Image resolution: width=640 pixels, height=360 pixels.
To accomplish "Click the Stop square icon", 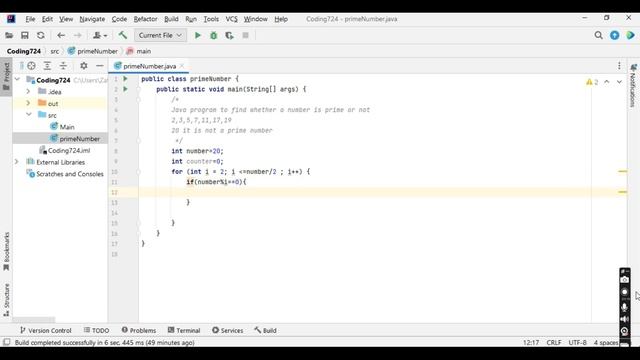I will [245, 36].
